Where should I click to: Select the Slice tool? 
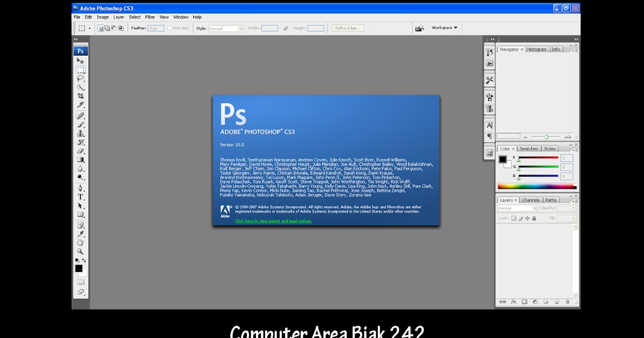tap(80, 104)
